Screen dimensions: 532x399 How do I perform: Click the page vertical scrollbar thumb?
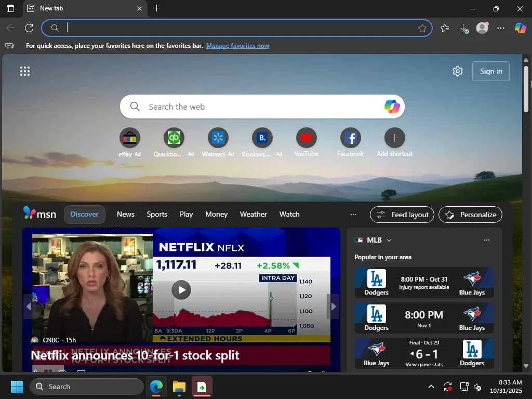[526, 89]
